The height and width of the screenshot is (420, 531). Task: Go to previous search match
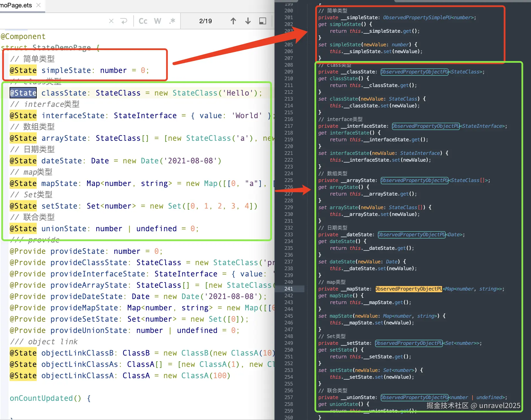pos(233,21)
